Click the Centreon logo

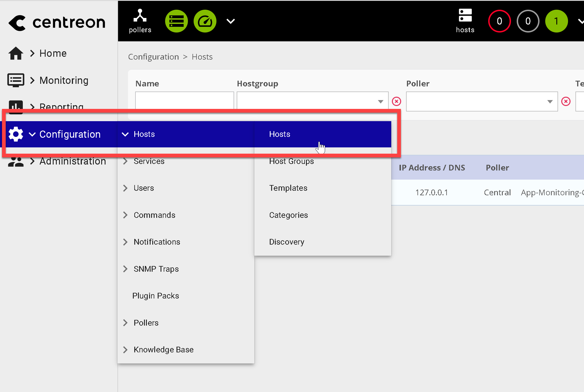[57, 22]
